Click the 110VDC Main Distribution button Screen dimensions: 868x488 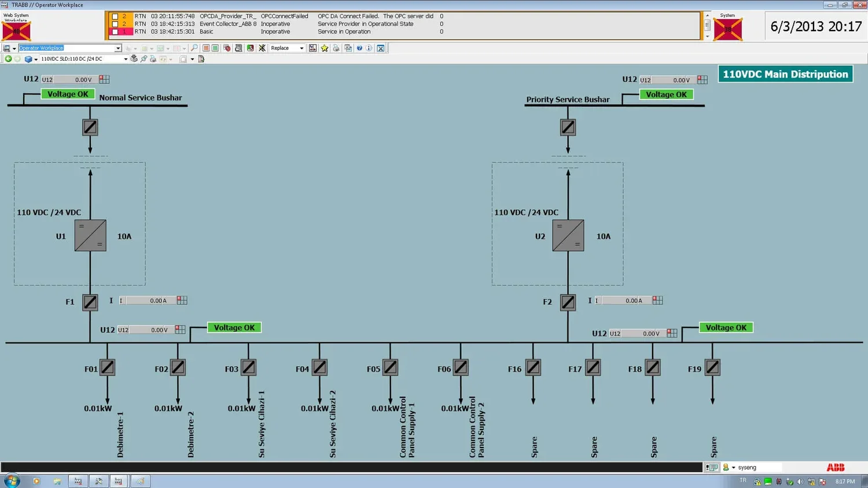(x=785, y=74)
